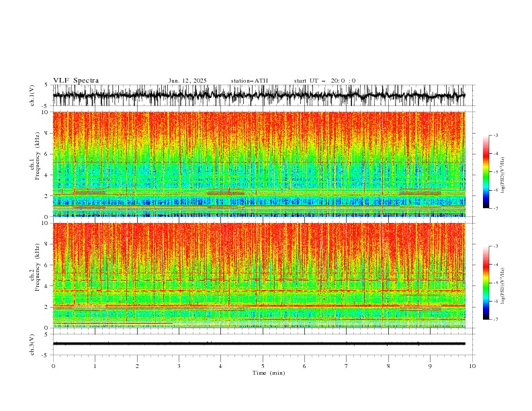The width and height of the screenshot is (532, 411).
Task: Click the 'ch.1(V)' waveform axis label
Action: pyautogui.click(x=32, y=95)
